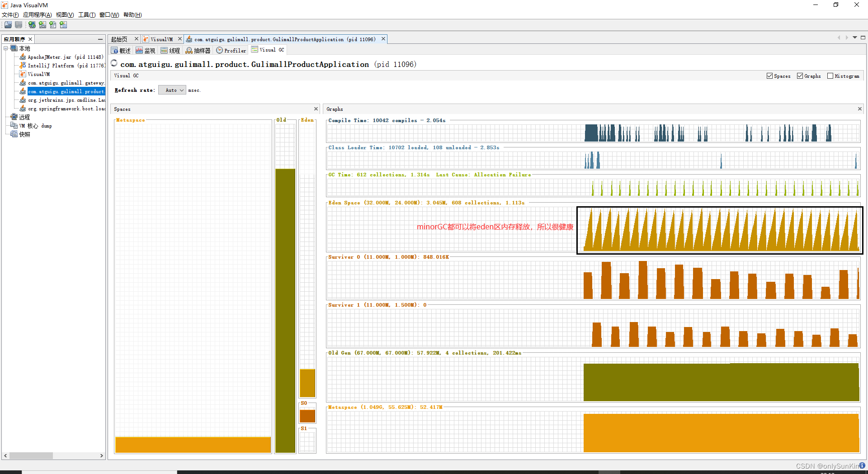This screenshot has height=474, width=868.
Task: Click the ApacheJMeter.jar Java process icon
Action: [23, 57]
